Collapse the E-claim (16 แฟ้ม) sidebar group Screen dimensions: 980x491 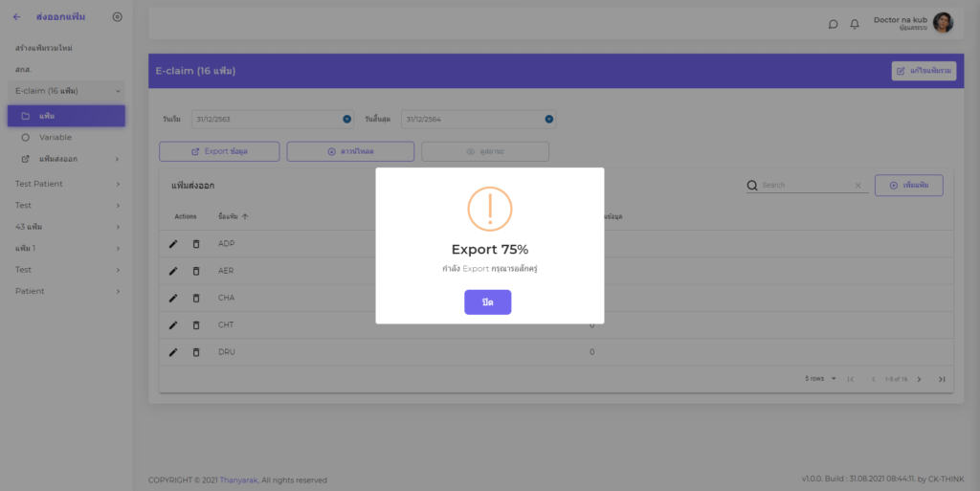[118, 91]
